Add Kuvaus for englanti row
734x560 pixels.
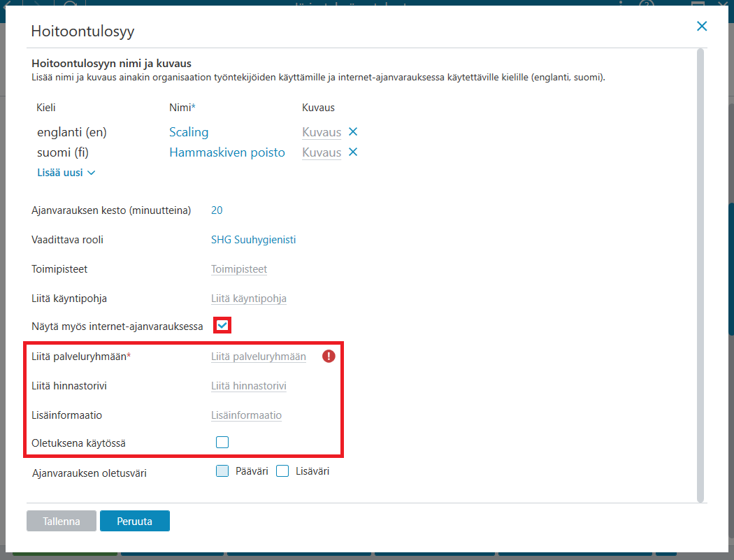tap(322, 132)
